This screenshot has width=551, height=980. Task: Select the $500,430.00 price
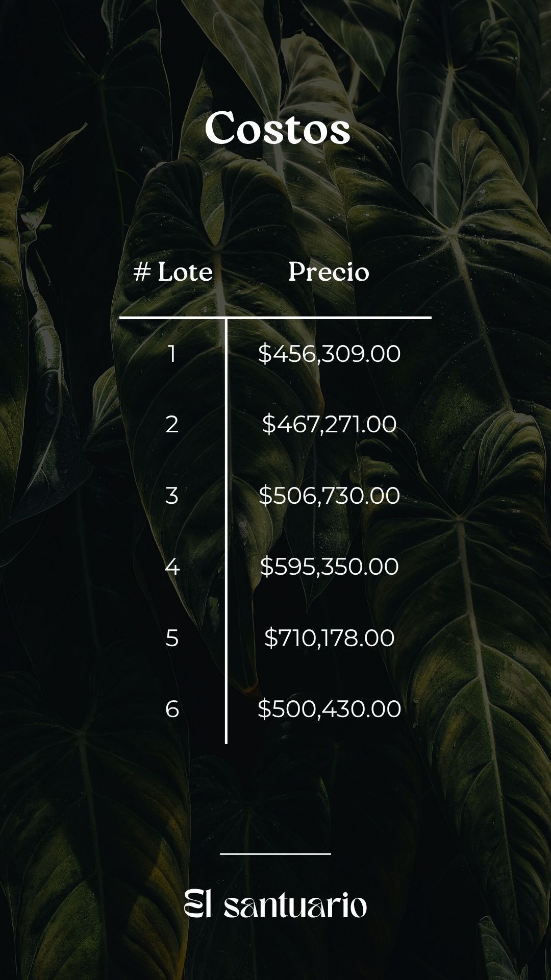tap(329, 709)
